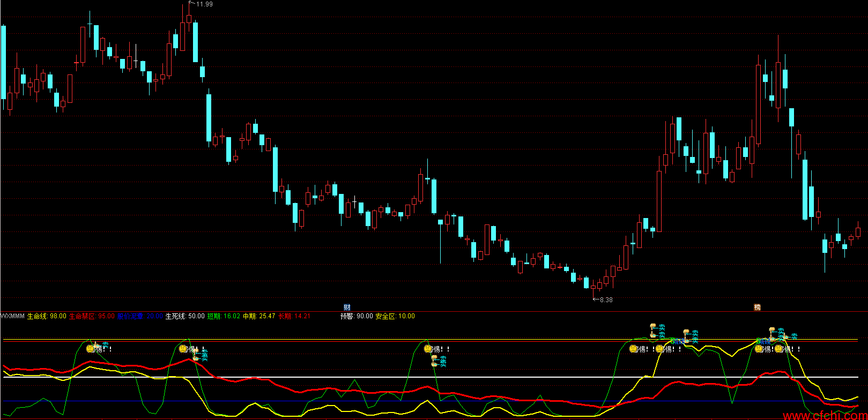Click the 中期: 25.47 legend value
The width and height of the screenshot is (868, 420).
(259, 316)
